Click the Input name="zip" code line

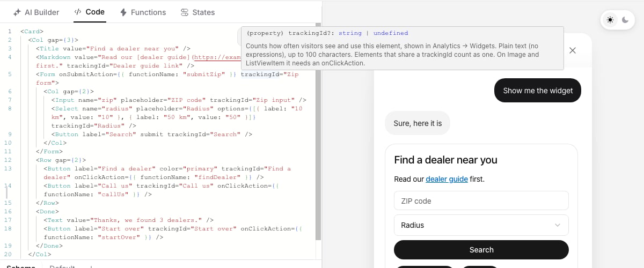tap(179, 100)
